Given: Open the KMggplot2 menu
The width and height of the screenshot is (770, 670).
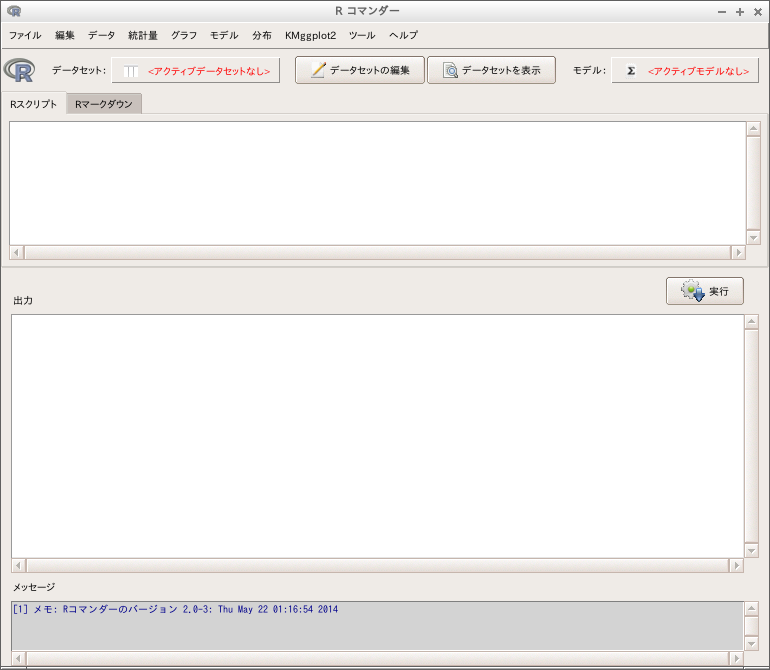Looking at the screenshot, I should [310, 35].
